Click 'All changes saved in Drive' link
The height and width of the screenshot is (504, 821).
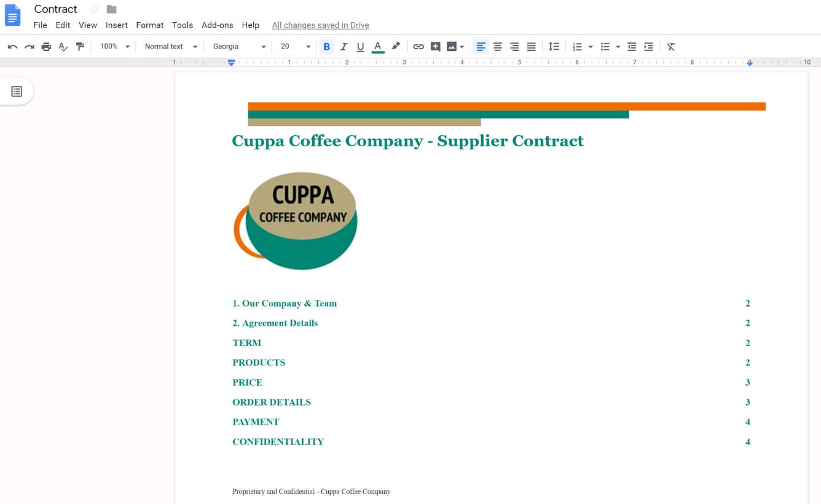coord(320,25)
